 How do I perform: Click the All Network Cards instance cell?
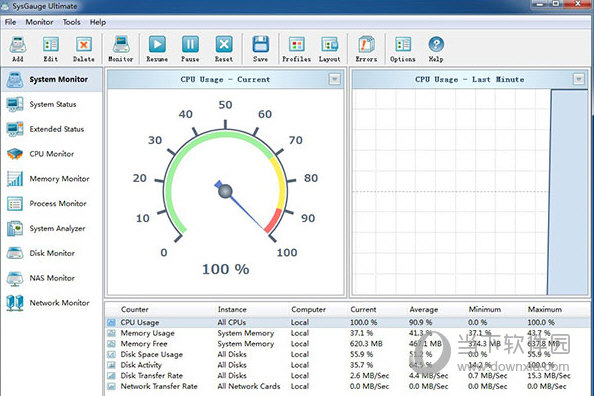click(249, 386)
